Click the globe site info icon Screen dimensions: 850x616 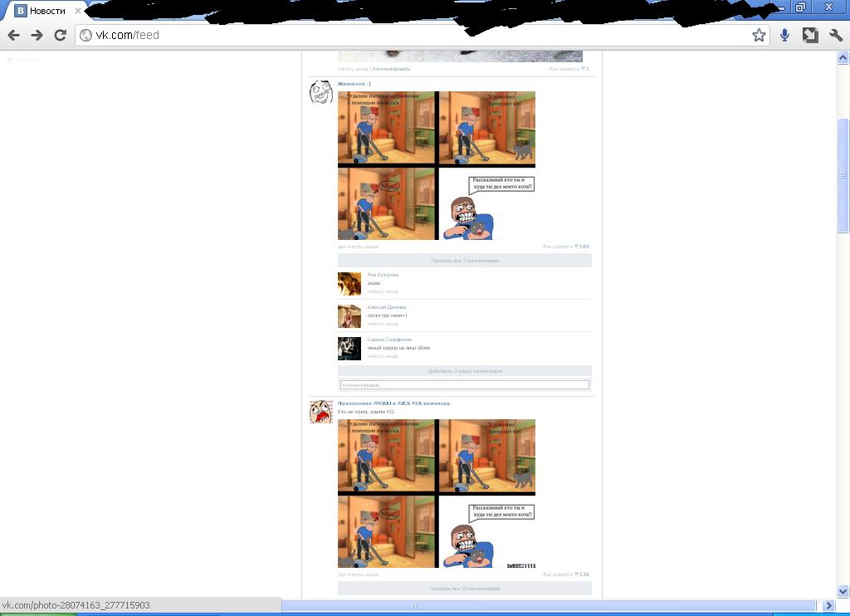pyautogui.click(x=85, y=35)
